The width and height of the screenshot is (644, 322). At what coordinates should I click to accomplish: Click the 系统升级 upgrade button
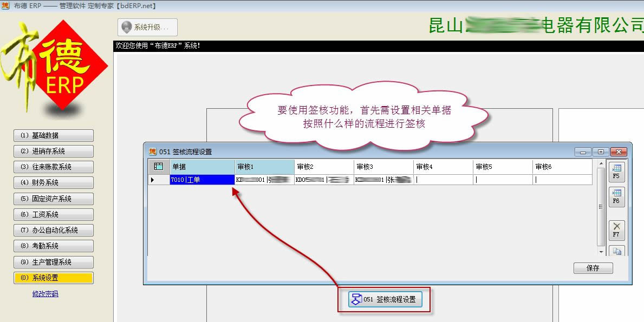(x=147, y=27)
